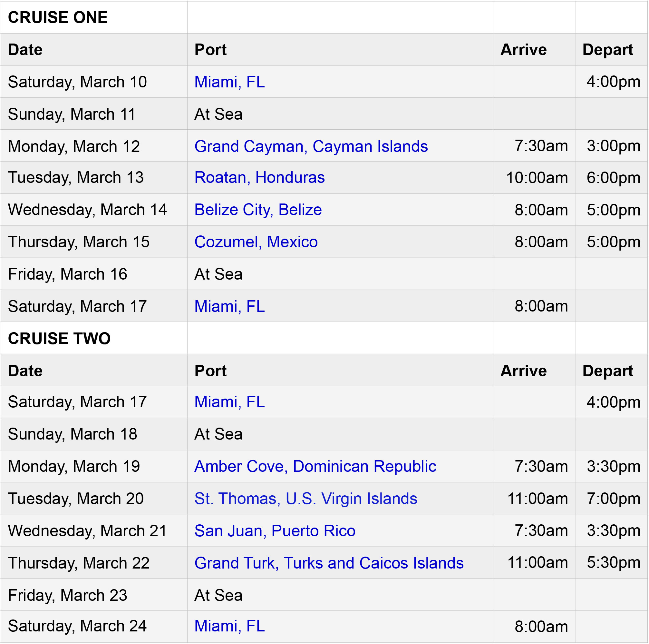This screenshot has width=649, height=644.
Task: Click St. Thomas, U.S. Virgin Islands link
Action: (306, 499)
